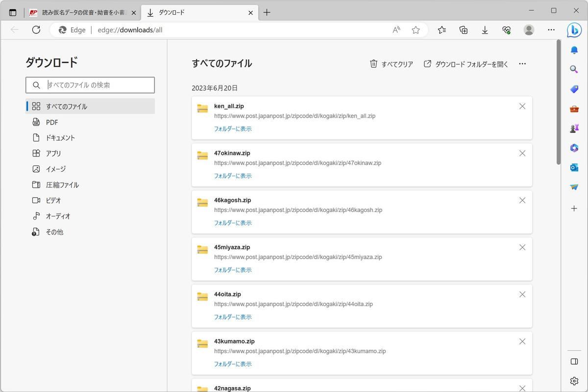Screen dimensions: 588x392
Task: Open the sidebar search icon
Action: [x=574, y=69]
